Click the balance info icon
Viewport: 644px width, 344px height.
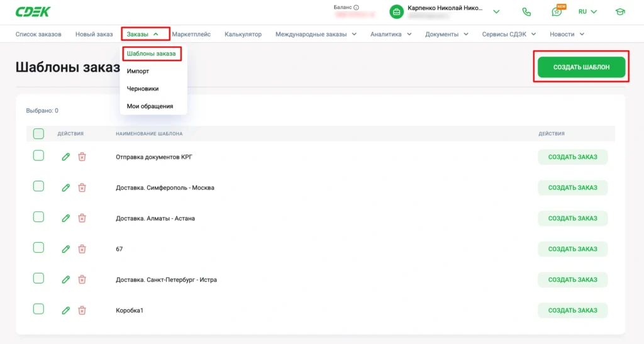pos(356,8)
